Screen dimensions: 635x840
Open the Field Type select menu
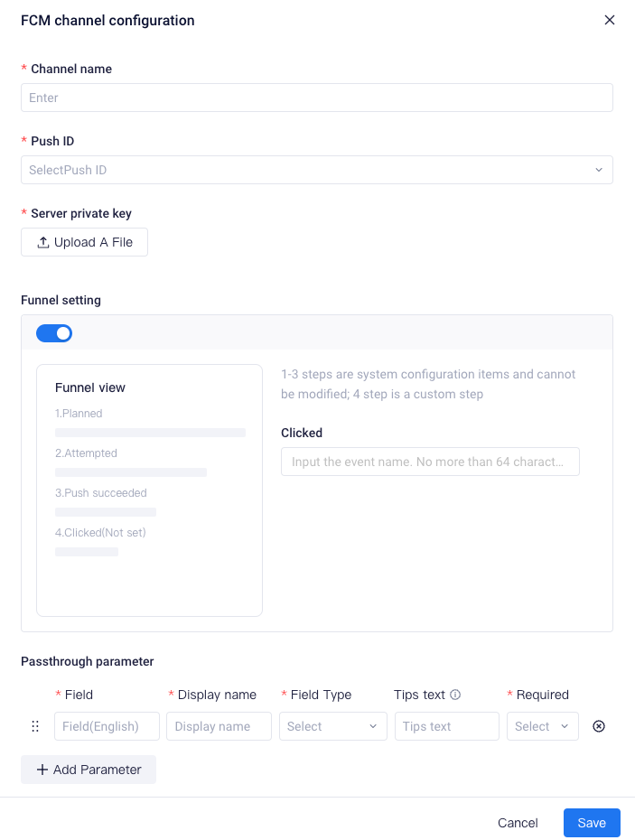click(x=332, y=725)
